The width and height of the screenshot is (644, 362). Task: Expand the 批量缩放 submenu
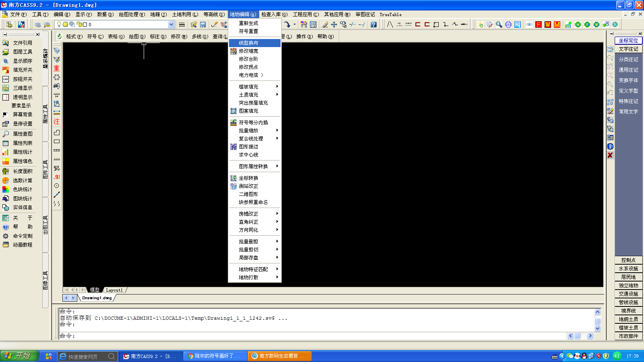pyautogui.click(x=254, y=130)
